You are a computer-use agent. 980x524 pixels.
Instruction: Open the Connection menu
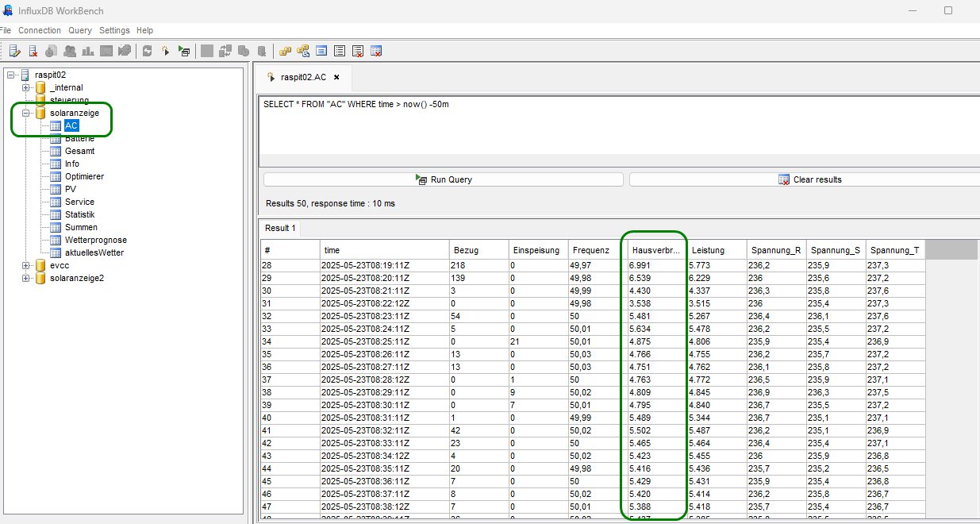click(x=40, y=30)
